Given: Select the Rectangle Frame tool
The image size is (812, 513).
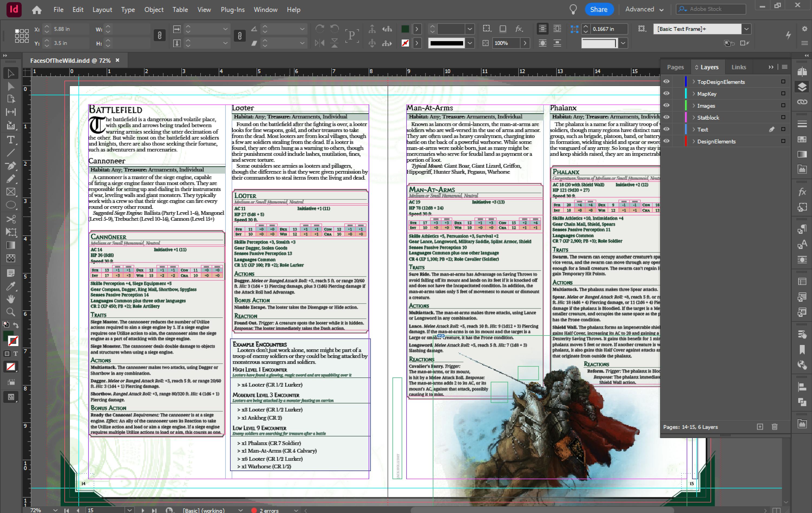Looking at the screenshot, I should click(11, 192).
